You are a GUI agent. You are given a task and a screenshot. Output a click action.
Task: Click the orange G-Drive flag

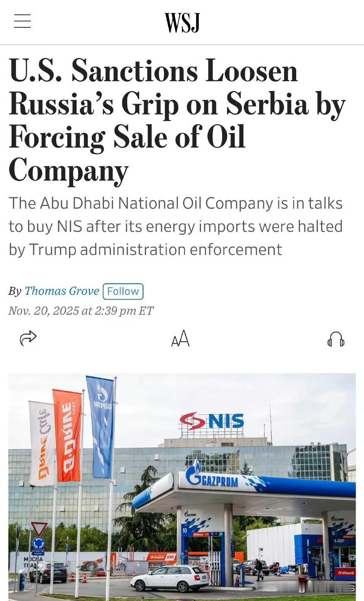(67, 435)
